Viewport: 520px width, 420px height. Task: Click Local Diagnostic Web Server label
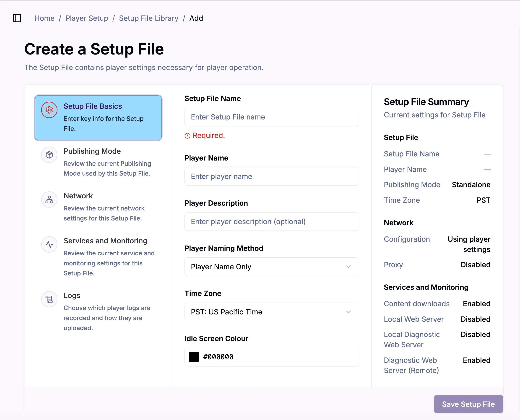click(412, 340)
